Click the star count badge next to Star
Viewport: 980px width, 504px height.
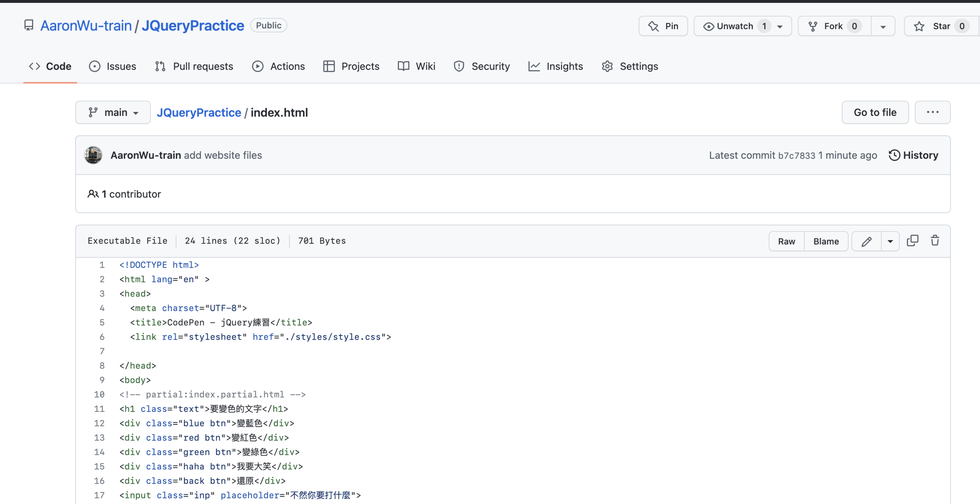click(x=962, y=26)
